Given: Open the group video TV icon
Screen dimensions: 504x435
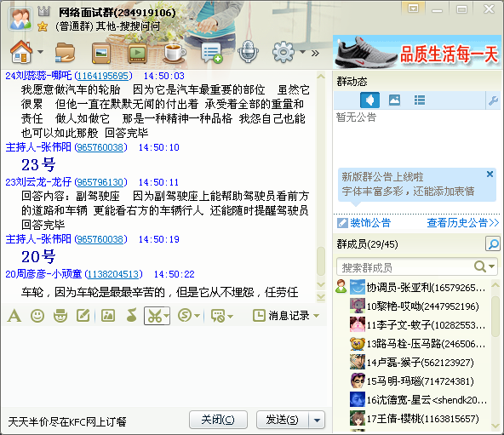Looking at the screenshot, I should (x=138, y=53).
